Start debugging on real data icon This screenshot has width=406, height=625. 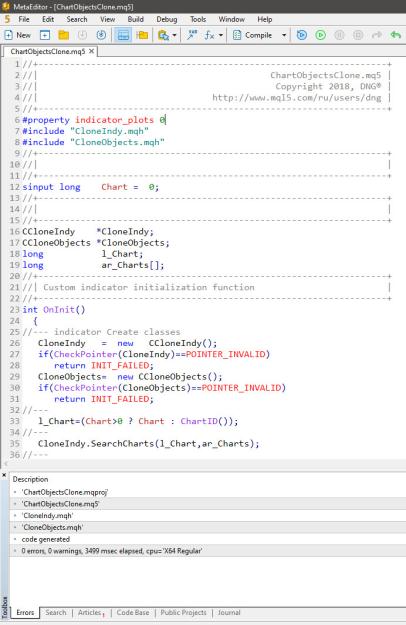click(x=302, y=35)
